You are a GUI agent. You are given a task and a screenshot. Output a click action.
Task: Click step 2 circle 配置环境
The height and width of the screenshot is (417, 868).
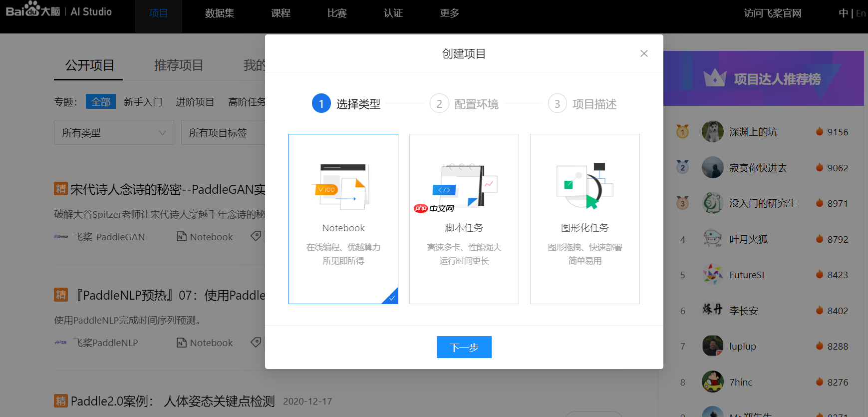pos(439,103)
